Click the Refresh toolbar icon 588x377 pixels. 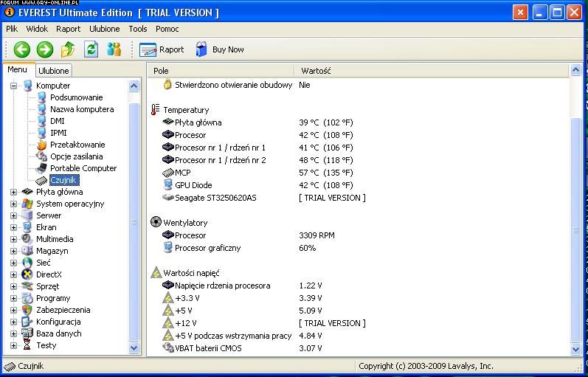pos(91,49)
